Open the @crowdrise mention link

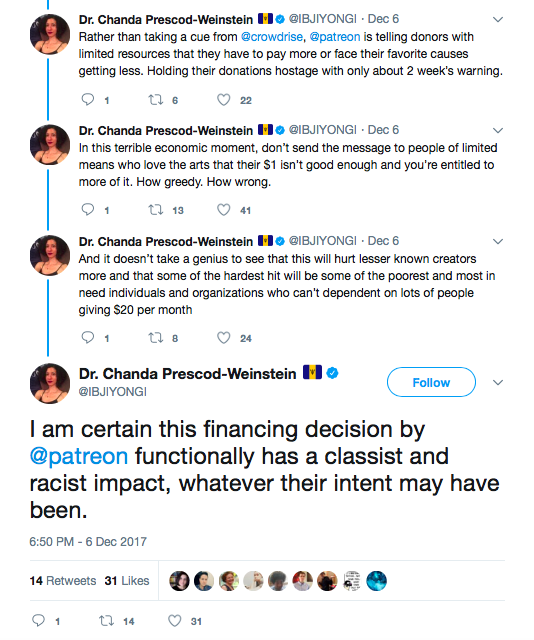pos(272,37)
